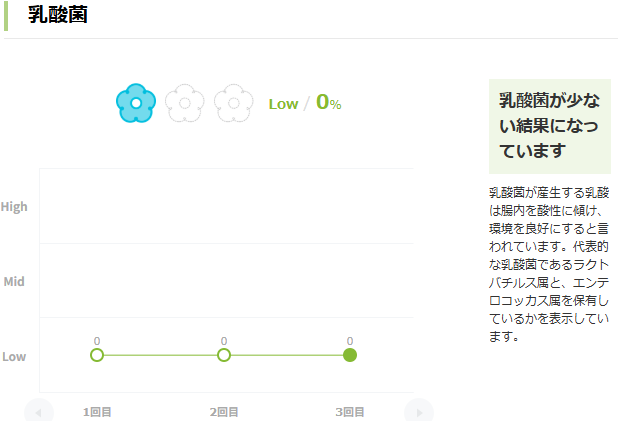The height and width of the screenshot is (421, 618).
Task: Go to next results with right arrow
Action: pos(419,411)
